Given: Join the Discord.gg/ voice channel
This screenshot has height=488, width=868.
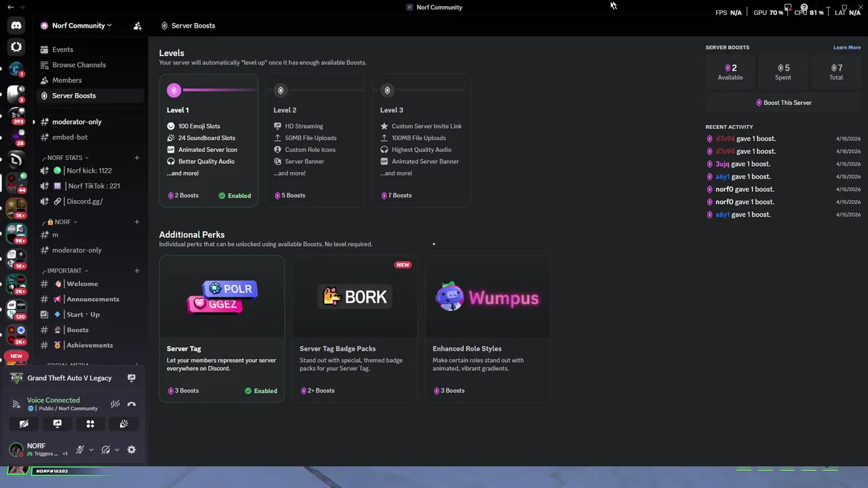Looking at the screenshot, I should point(90,201).
